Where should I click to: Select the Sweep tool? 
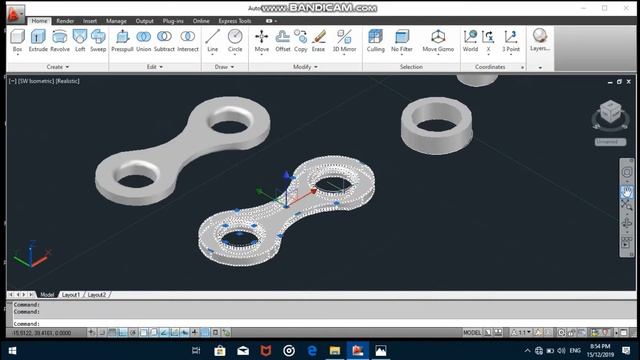[98, 40]
